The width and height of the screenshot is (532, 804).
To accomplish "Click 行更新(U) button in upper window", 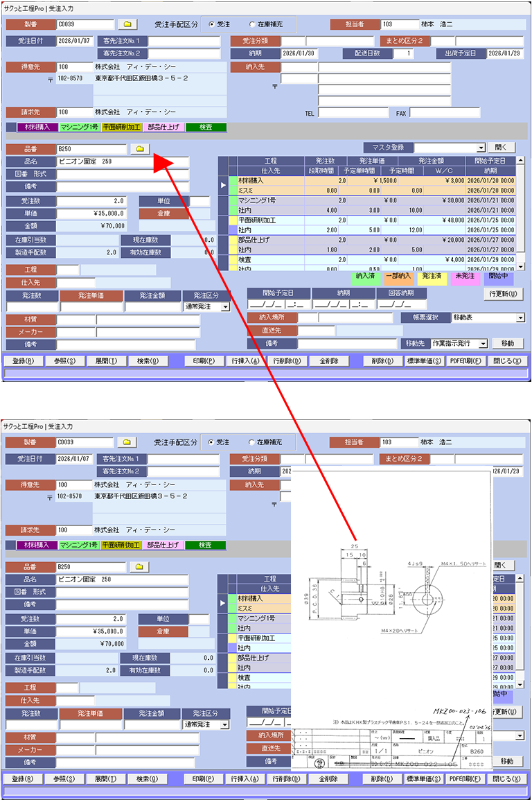I will coord(503,293).
